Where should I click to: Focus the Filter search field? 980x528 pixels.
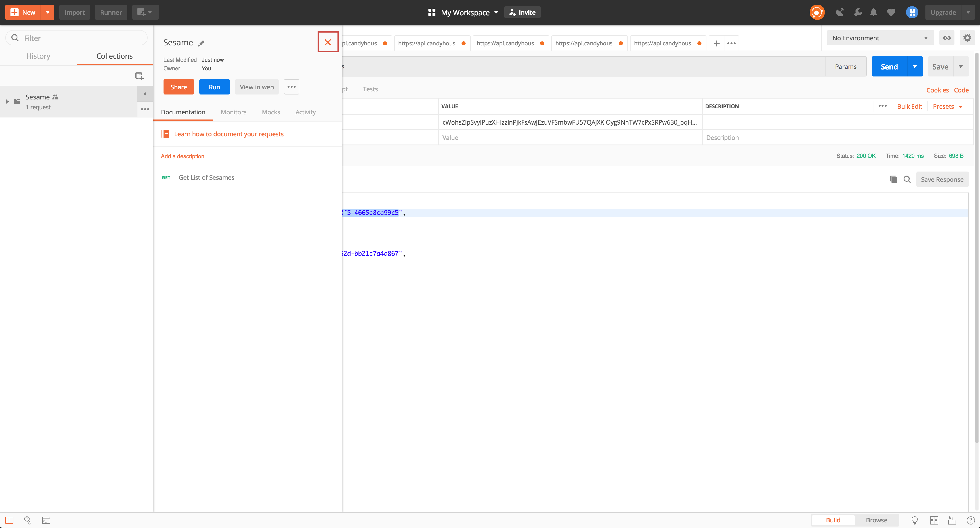click(x=76, y=38)
